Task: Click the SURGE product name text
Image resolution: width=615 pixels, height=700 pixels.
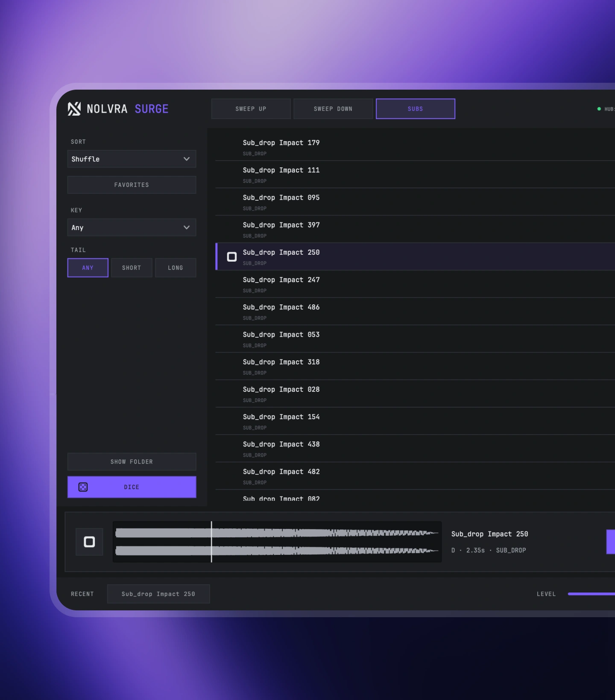Action: (x=152, y=109)
